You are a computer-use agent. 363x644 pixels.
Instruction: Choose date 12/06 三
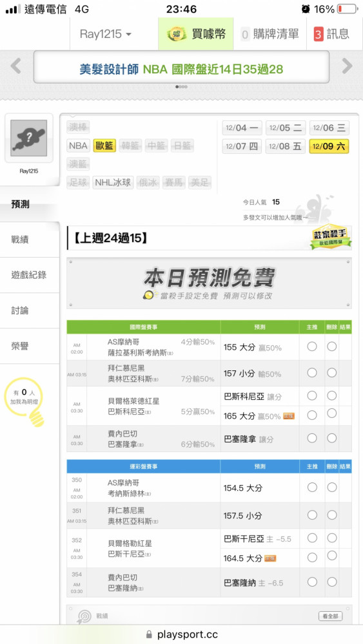(x=329, y=128)
